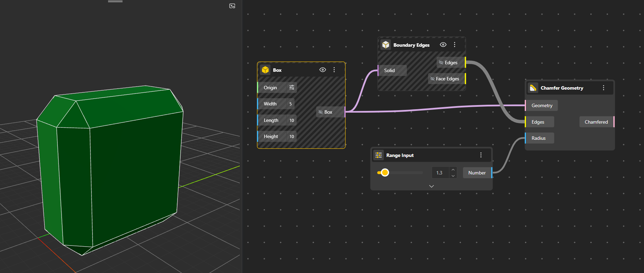Click the Number output on Range Input
Viewport: 644px width, 273px height.
[x=477, y=173]
